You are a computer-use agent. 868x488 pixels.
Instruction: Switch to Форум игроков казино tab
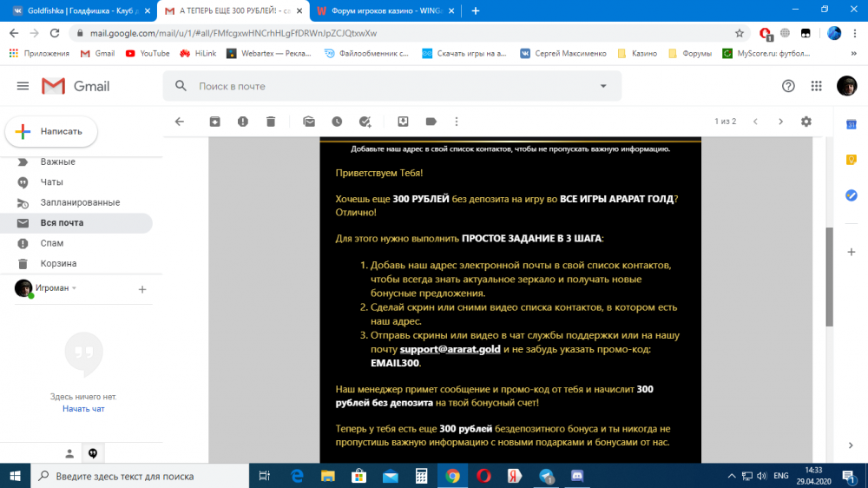click(x=385, y=10)
